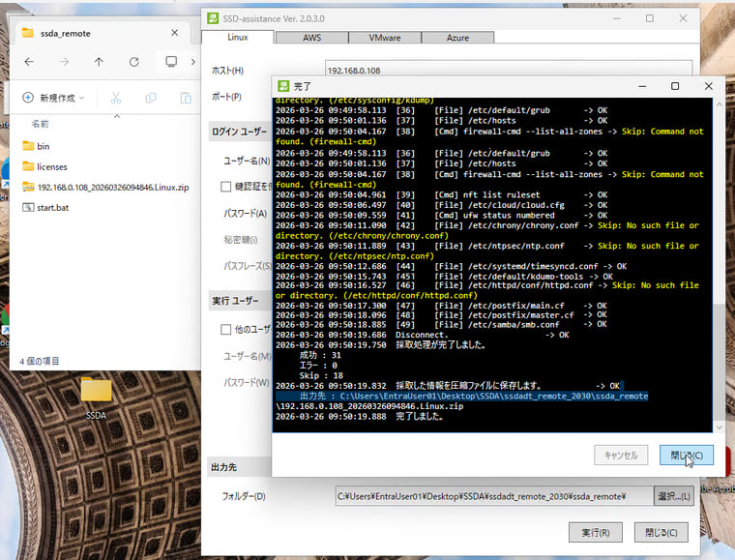
Task: Minimize the 完了 dialog window
Action: point(642,86)
